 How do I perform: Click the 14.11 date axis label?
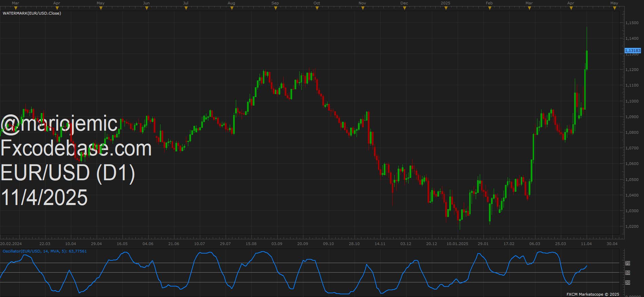click(380, 244)
